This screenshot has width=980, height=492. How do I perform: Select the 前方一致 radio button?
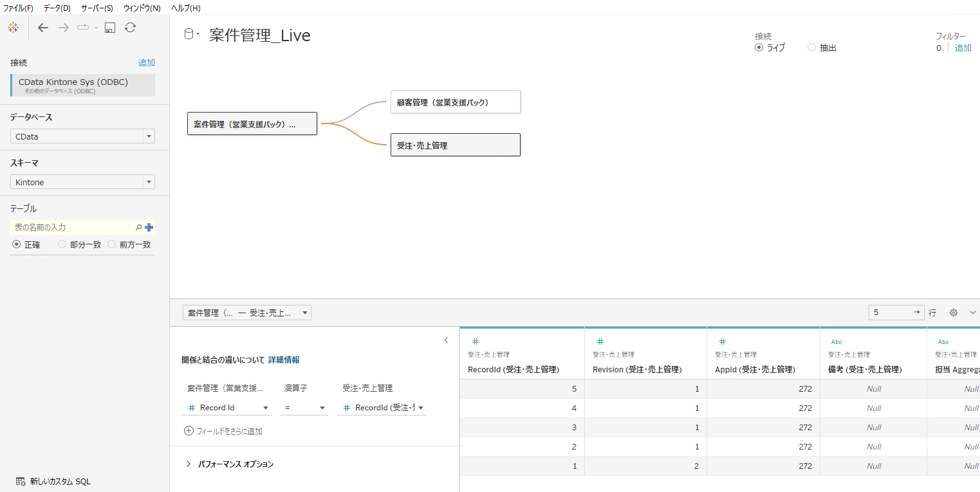pyautogui.click(x=112, y=244)
